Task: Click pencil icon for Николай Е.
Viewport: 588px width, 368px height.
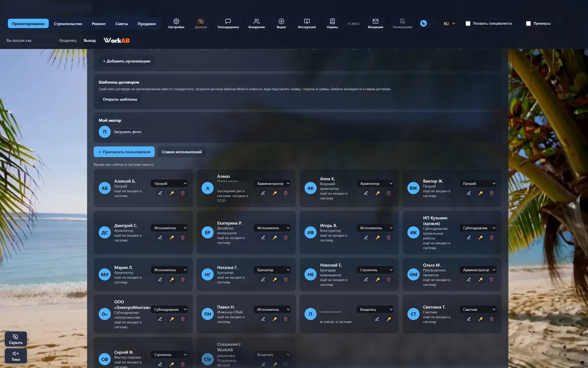Action: tap(366, 280)
